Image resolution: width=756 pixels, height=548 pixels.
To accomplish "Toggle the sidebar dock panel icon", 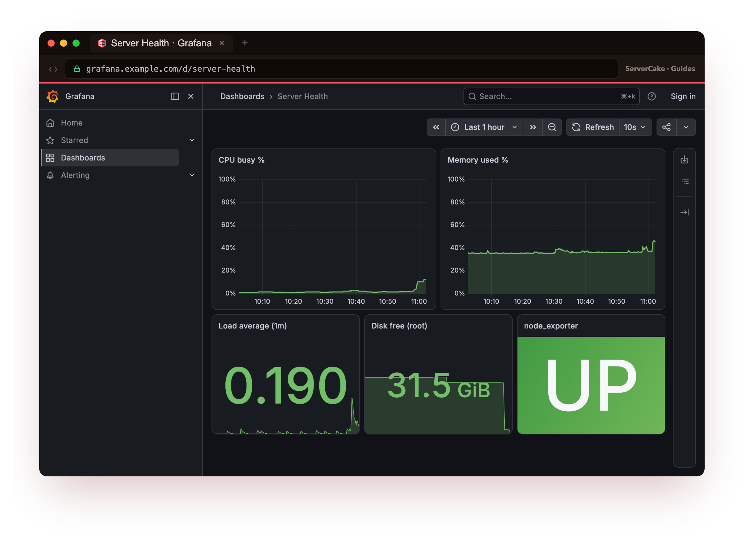I will tap(175, 97).
